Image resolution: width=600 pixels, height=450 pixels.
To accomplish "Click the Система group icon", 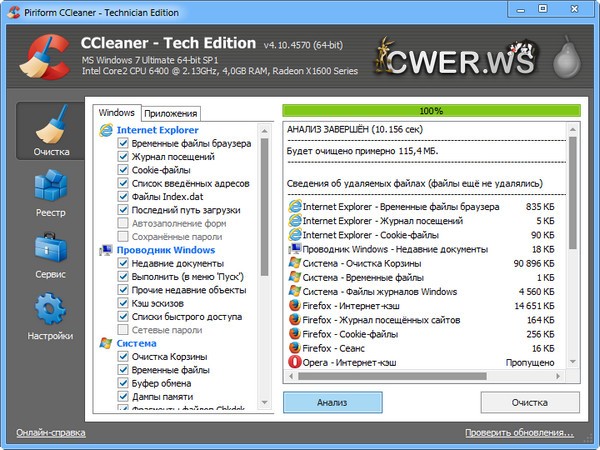I will (106, 343).
